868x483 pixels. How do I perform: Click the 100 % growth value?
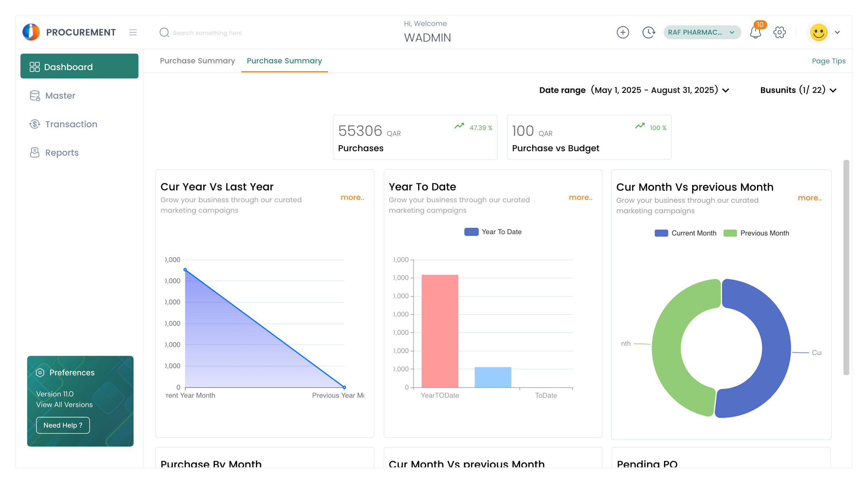[658, 128]
